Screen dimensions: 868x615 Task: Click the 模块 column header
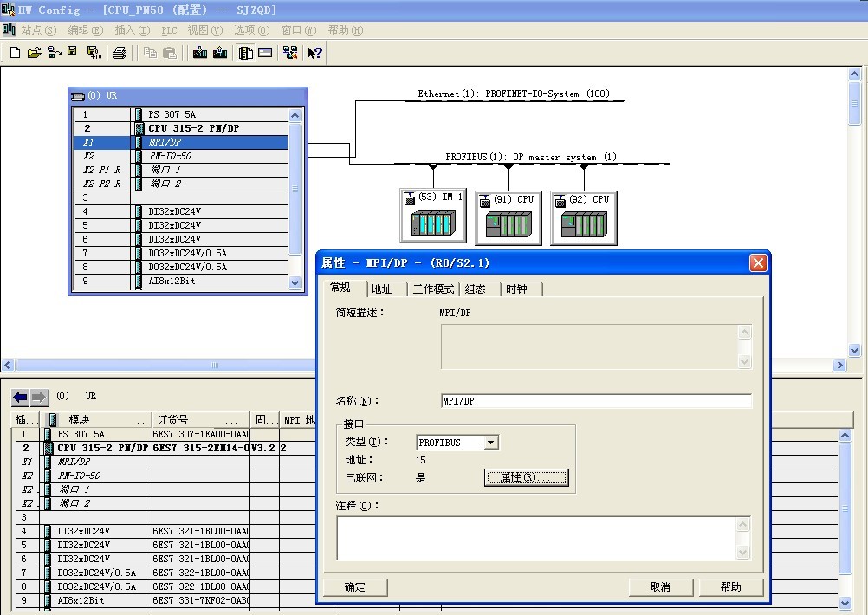pos(97,420)
